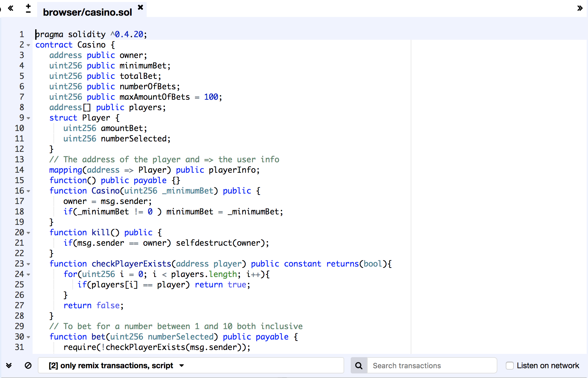Click 'function() public payable {}' line
Image resolution: width=588 pixels, height=378 pixels.
pos(115,180)
